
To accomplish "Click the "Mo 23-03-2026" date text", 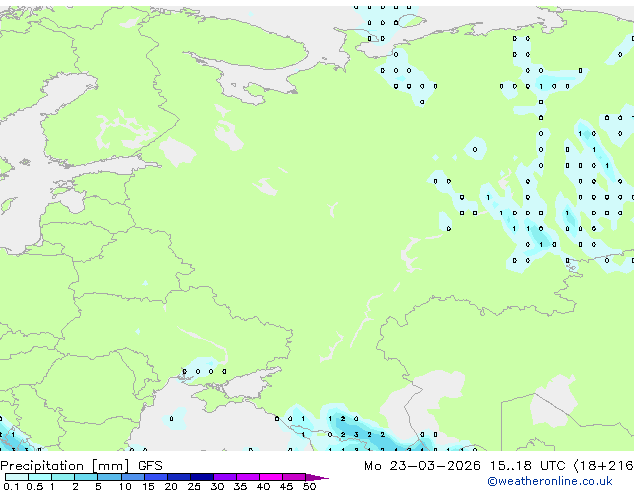I will (x=423, y=466).
